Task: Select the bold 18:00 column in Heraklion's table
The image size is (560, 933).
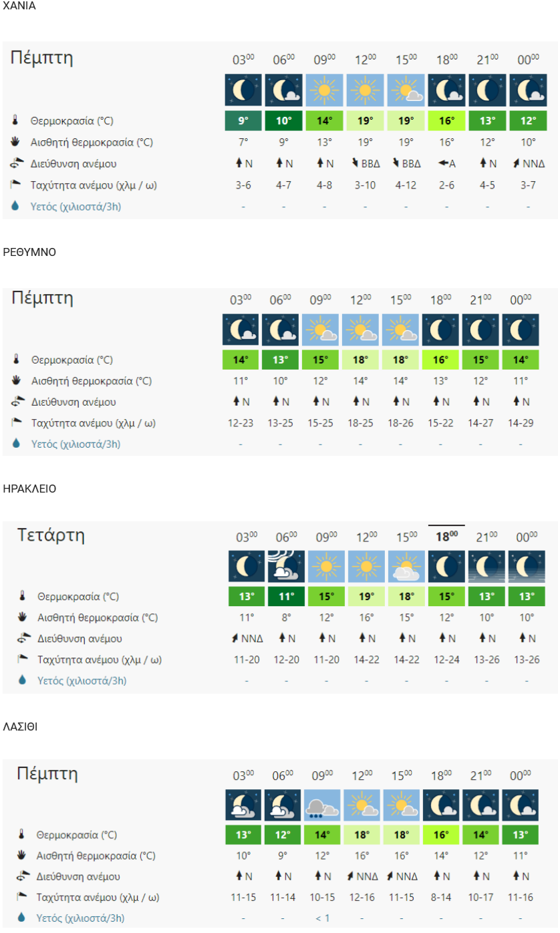Action: 446,536
